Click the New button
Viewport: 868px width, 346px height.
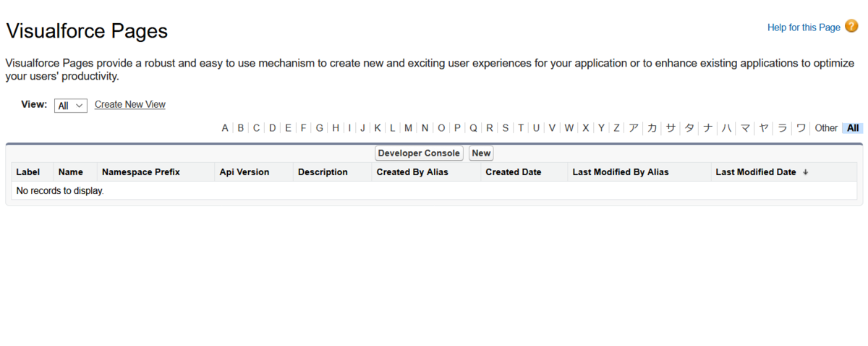(481, 153)
